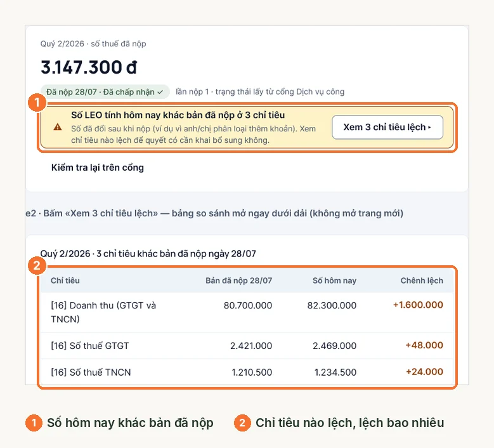Click the cell "2.469.000"
The image size is (494, 448).
pos(334,346)
